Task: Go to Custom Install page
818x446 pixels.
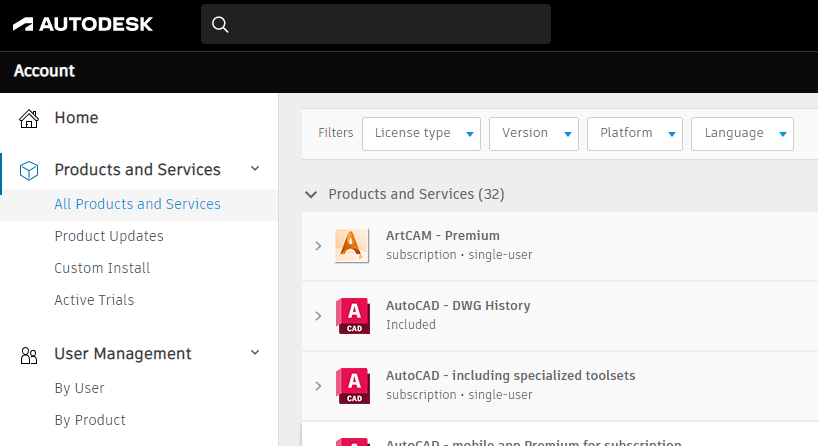Action: 102,268
